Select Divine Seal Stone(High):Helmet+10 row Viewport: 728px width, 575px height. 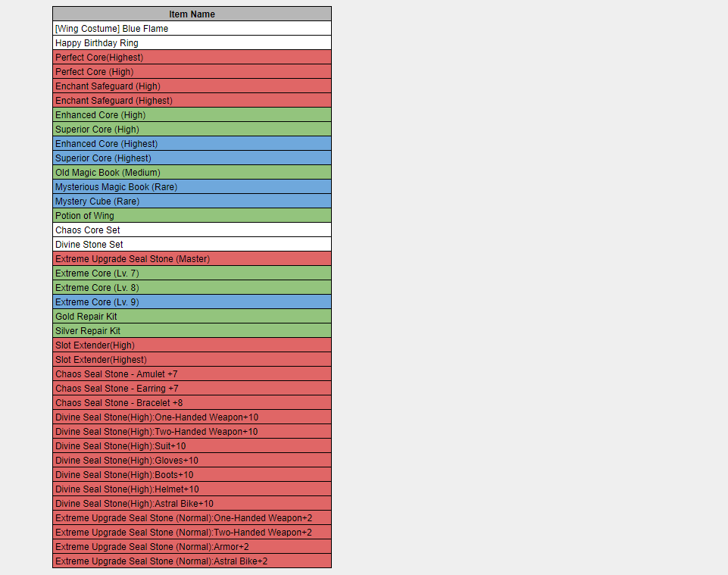click(192, 489)
